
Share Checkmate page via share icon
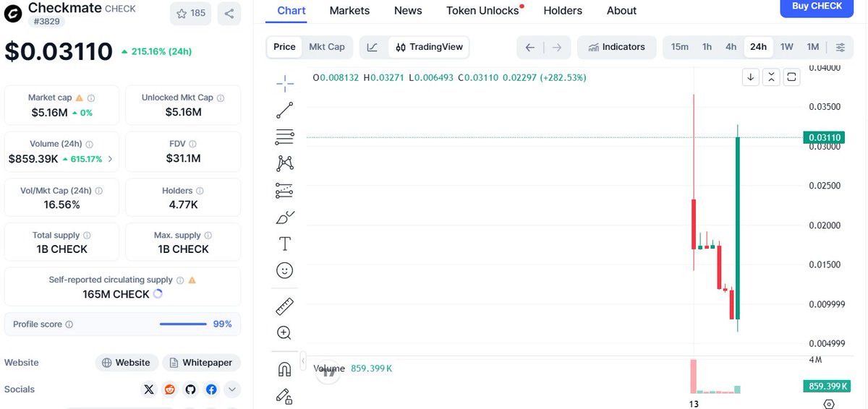pos(229,13)
